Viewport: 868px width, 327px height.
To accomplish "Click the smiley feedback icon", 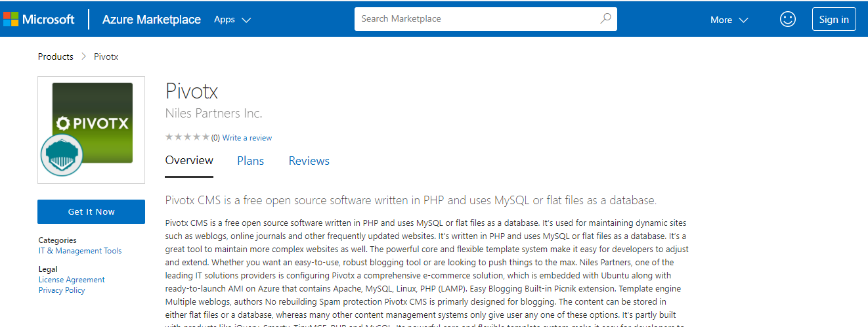I will click(787, 19).
